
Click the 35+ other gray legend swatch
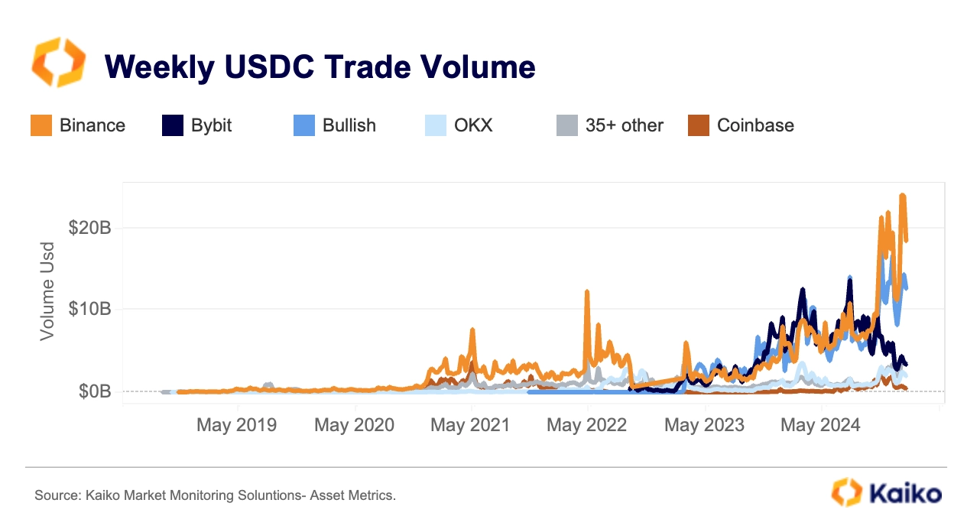click(x=567, y=125)
